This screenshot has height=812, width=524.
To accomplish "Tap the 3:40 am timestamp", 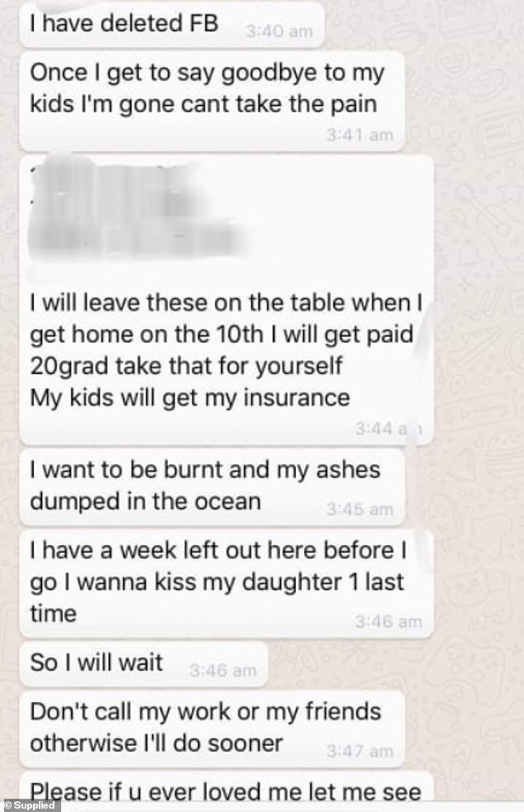I will pos(279,31).
